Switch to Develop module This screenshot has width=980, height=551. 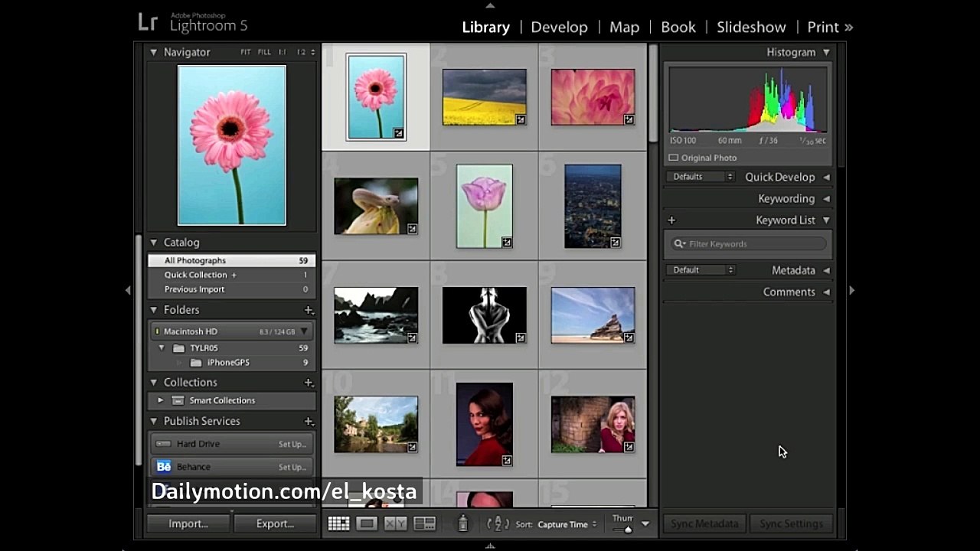pyautogui.click(x=559, y=27)
